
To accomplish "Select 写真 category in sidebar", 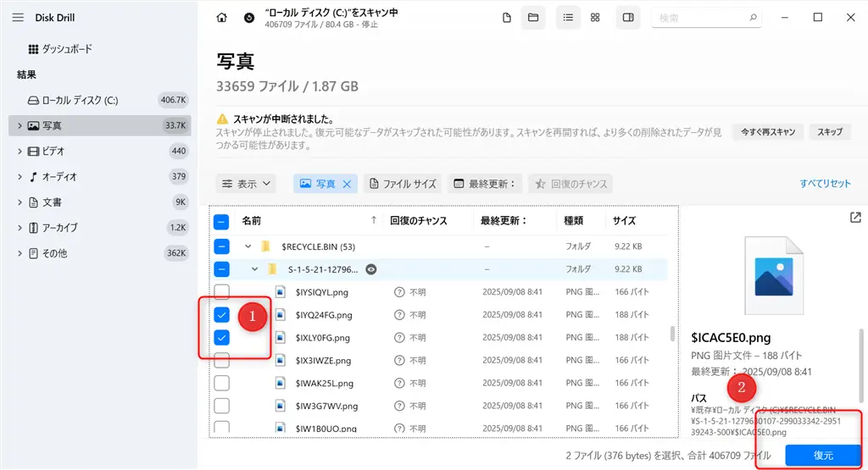I will pos(100,125).
